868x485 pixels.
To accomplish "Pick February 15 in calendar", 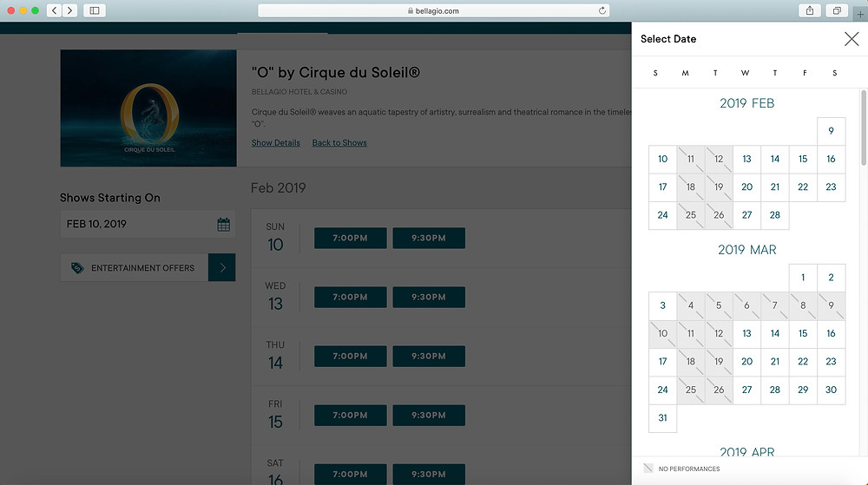I will tap(803, 160).
